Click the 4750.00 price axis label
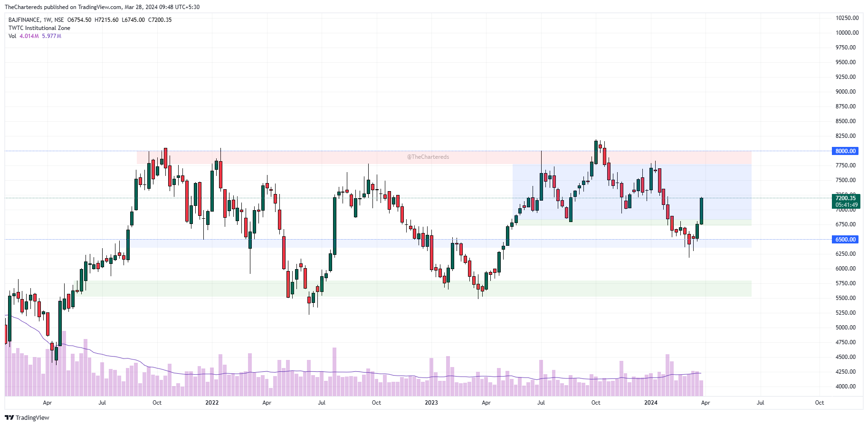This screenshot has height=426, width=868. pyautogui.click(x=846, y=342)
